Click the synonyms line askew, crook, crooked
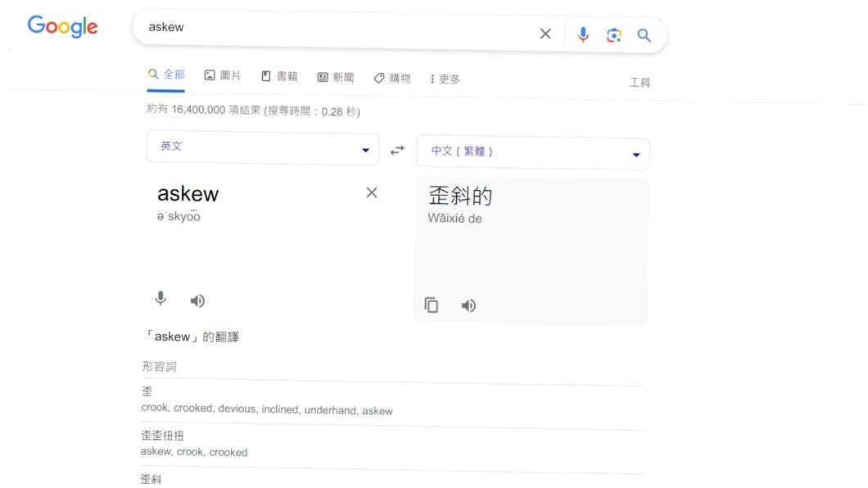868x488 pixels. [194, 451]
